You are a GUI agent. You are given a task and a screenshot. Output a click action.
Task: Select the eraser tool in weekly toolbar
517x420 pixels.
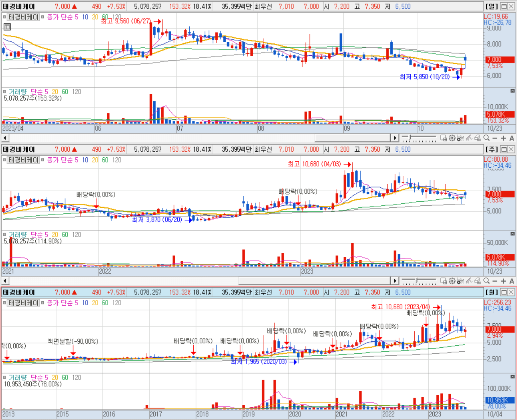[478, 281]
